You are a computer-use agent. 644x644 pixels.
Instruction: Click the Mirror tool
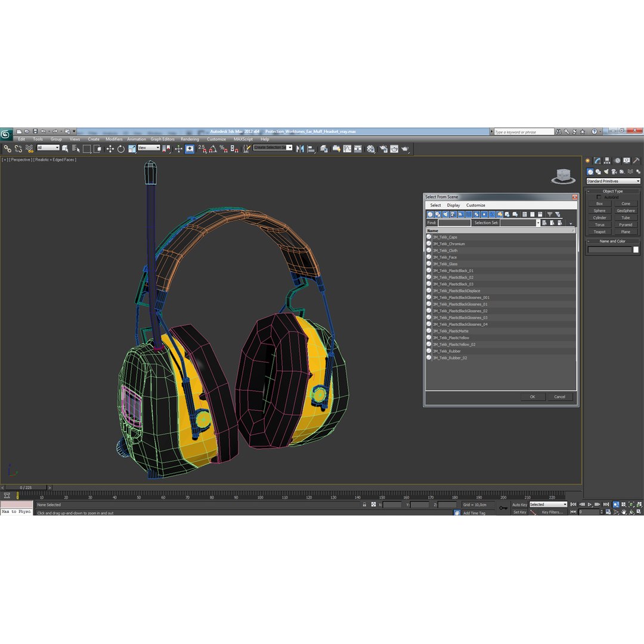point(300,148)
